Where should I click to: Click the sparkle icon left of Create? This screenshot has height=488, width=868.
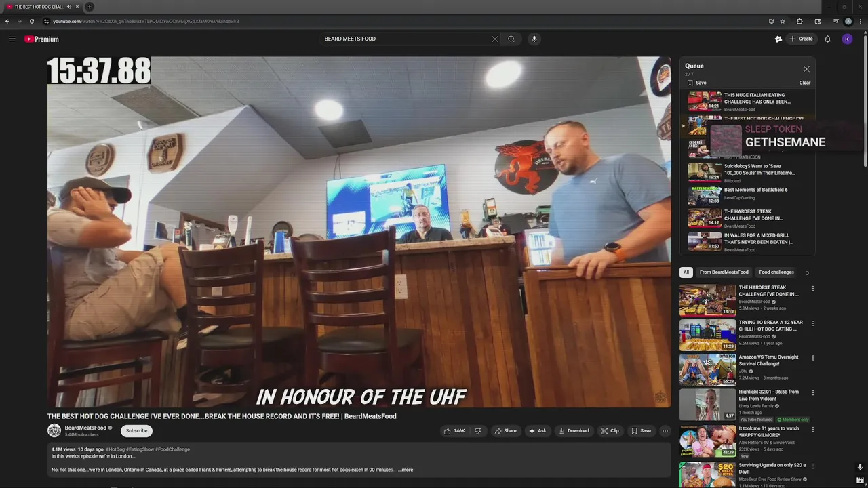click(778, 39)
